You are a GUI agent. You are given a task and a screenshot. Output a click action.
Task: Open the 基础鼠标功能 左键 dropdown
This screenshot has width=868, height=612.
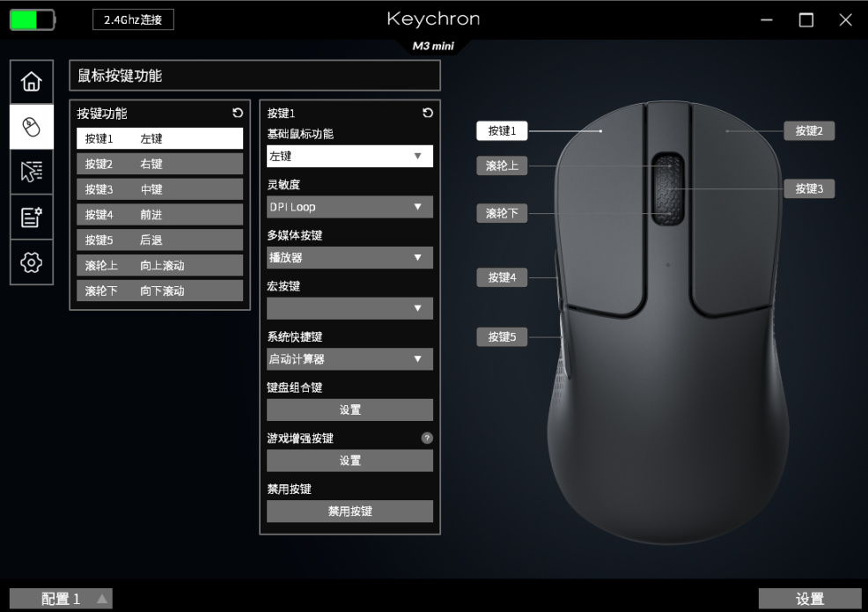pyautogui.click(x=349, y=156)
